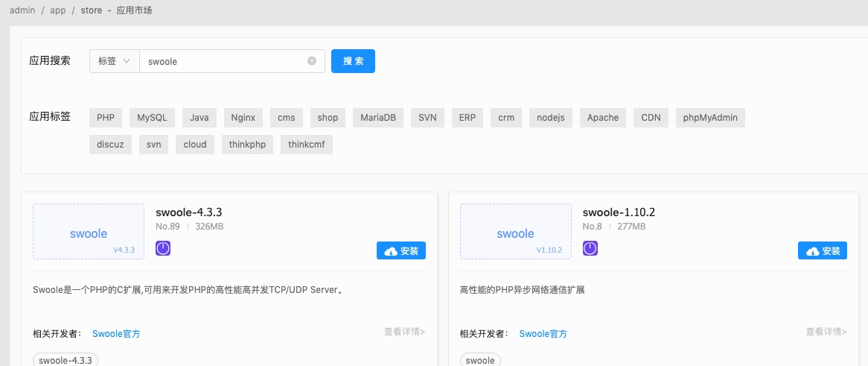Image resolution: width=868 pixels, height=366 pixels.
Task: View 查看详情 for swoole-4.3.3
Action: tap(405, 332)
